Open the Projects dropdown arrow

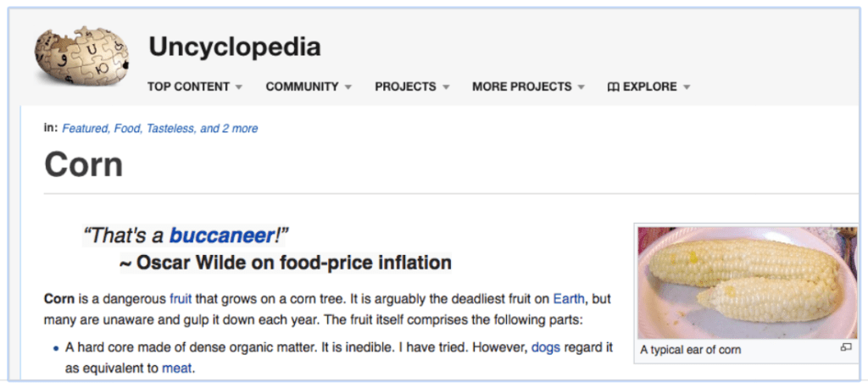446,87
